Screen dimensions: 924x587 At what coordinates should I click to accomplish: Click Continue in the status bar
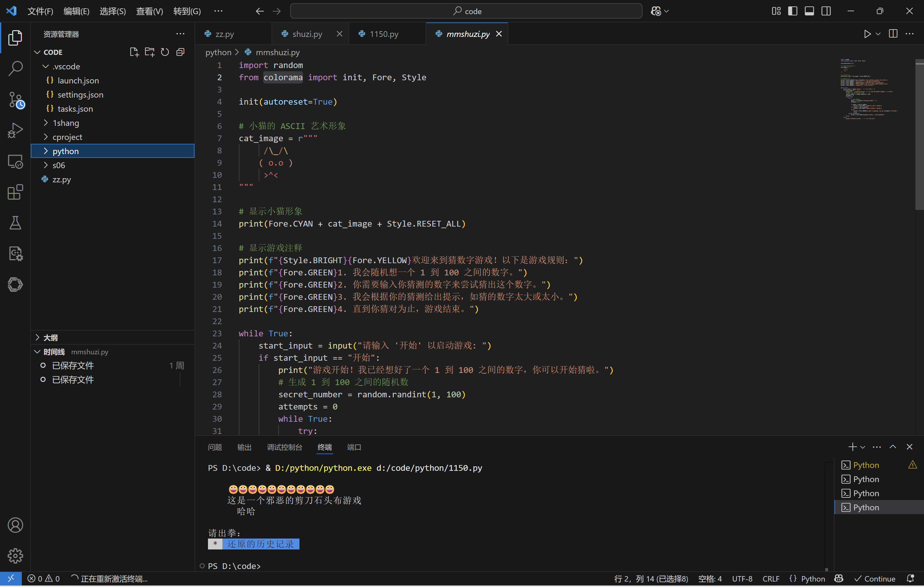click(x=875, y=579)
